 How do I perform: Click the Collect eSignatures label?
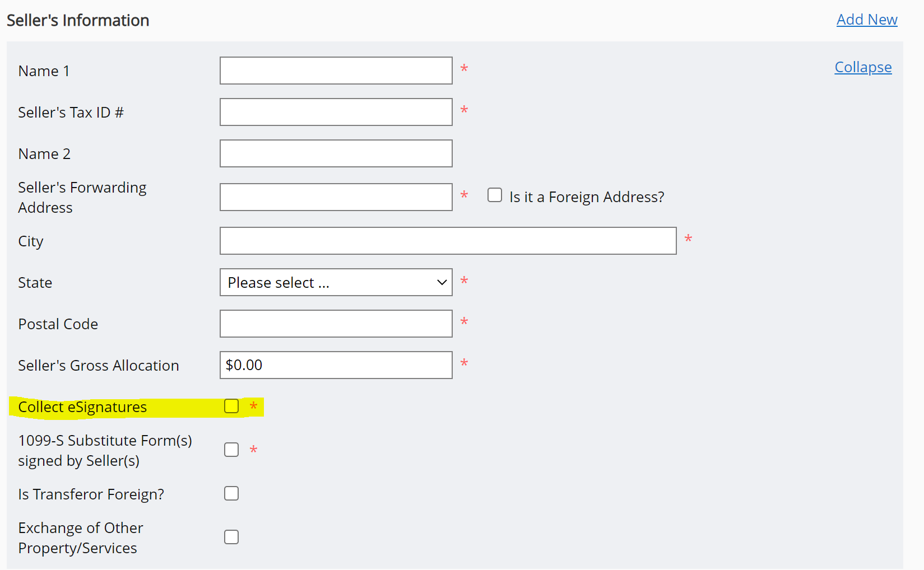[82, 407]
